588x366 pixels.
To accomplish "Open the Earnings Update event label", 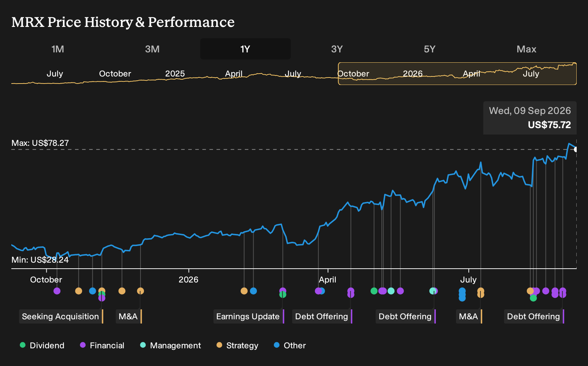I will coord(249,316).
